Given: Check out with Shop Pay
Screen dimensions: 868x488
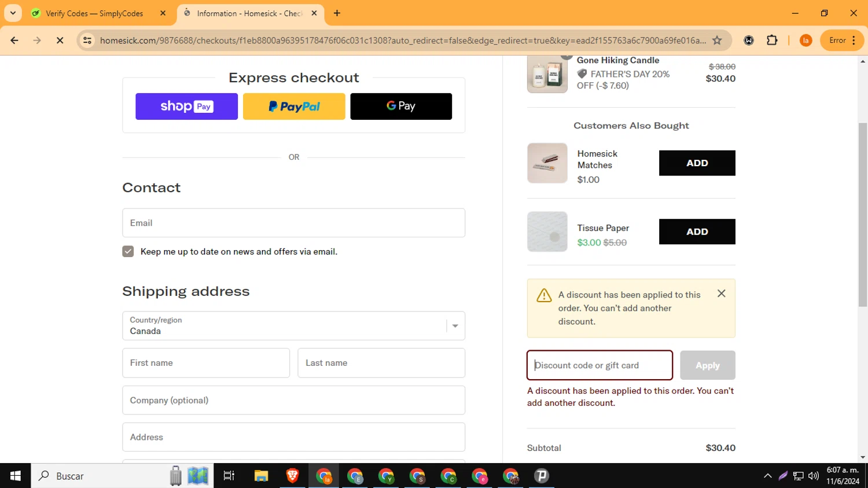Looking at the screenshot, I should click(186, 107).
